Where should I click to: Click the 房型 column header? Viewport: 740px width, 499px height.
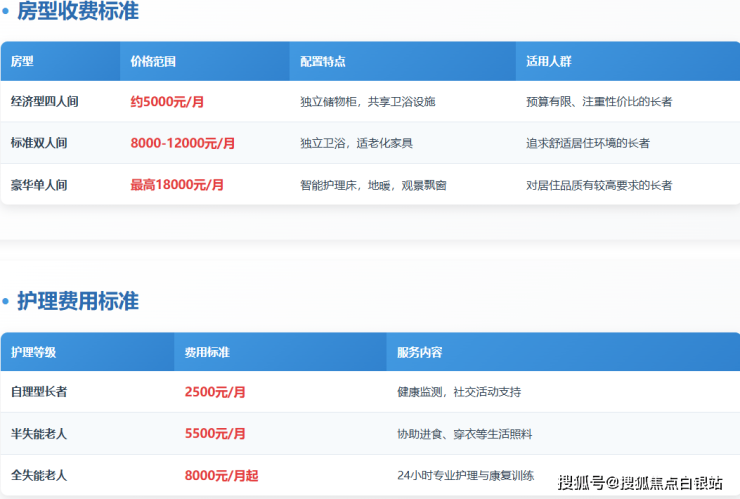point(22,61)
